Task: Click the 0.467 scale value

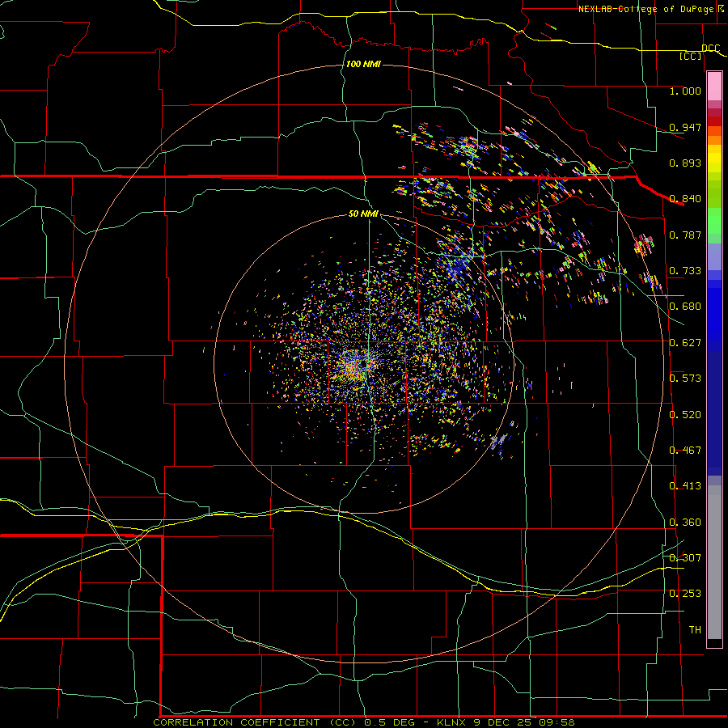Action: 685,451
